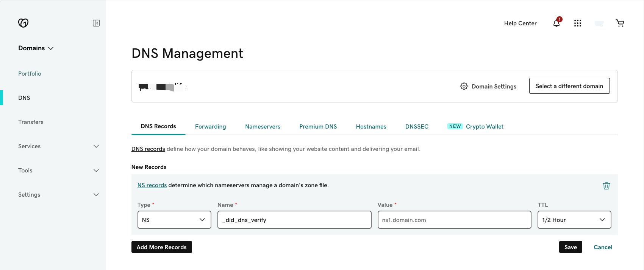
Task: Switch to the DNSSEC tab
Action: (x=417, y=127)
